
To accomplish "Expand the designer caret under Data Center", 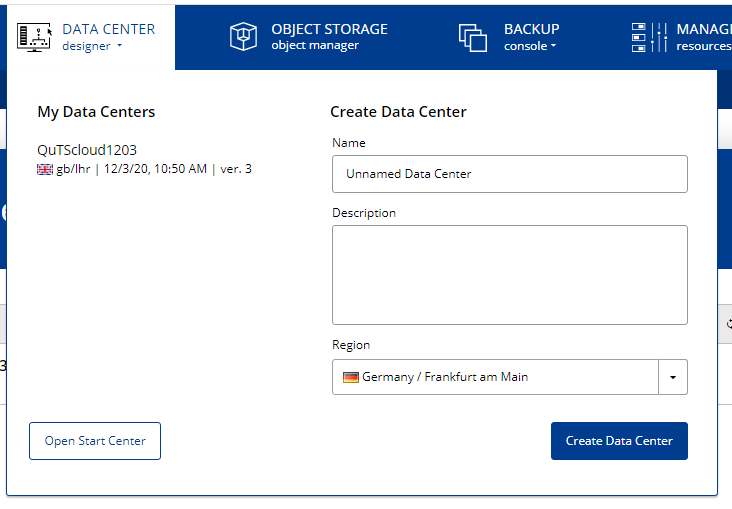I will tap(119, 46).
